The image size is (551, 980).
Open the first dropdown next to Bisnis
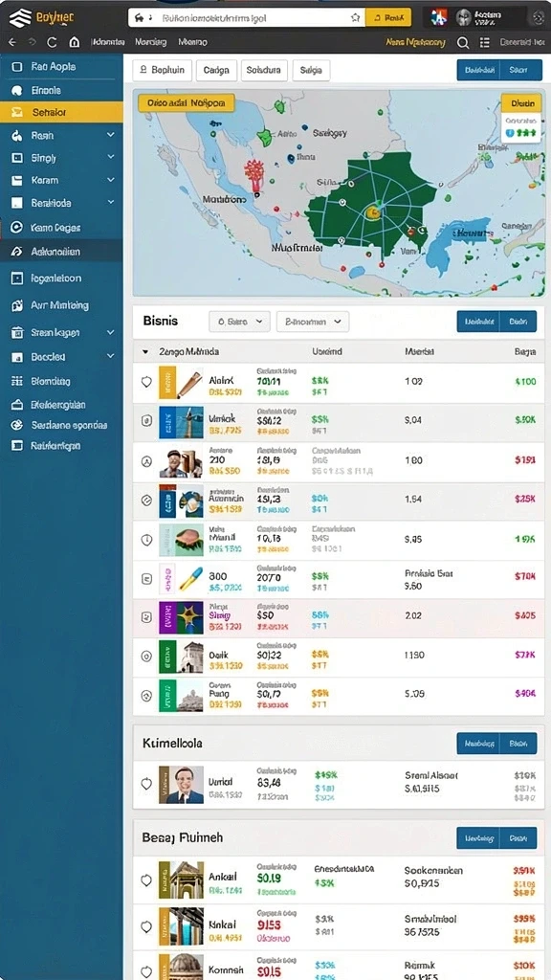point(239,322)
